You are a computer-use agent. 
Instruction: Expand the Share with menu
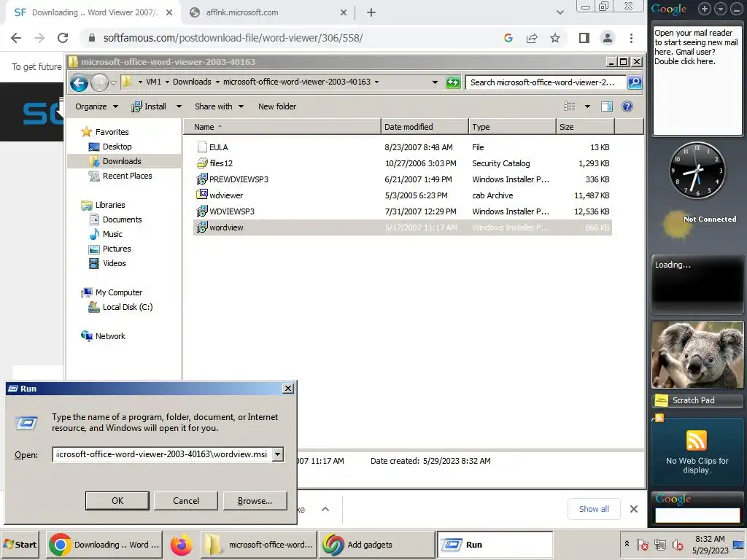coord(219,106)
